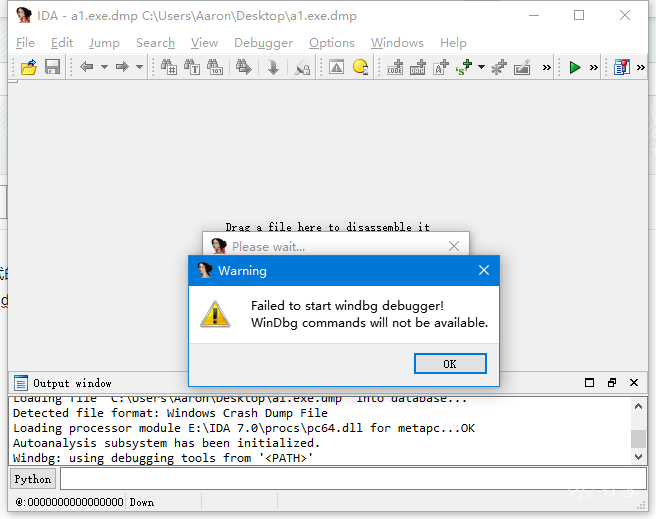The width and height of the screenshot is (656, 519).
Task: Click the add string A icon
Action: click(441, 67)
